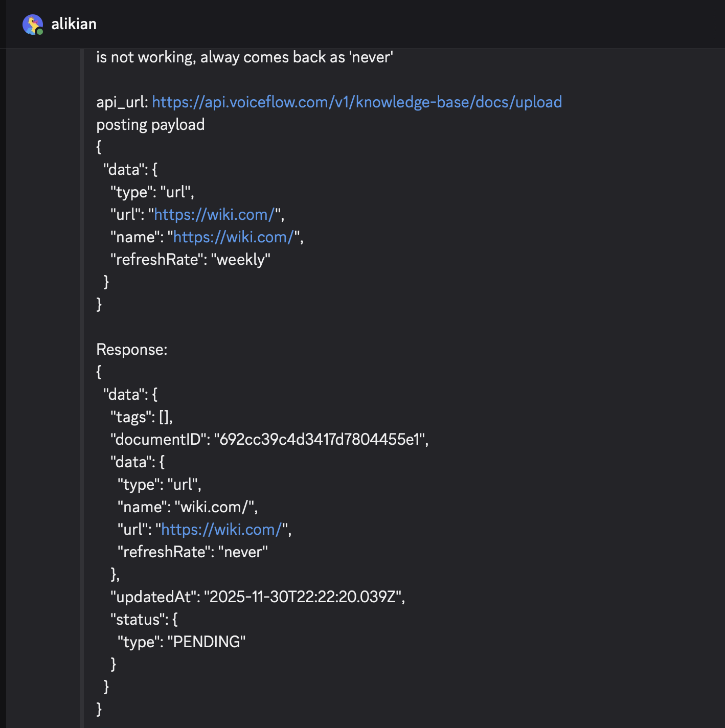Click the "never" refreshRate value in response
725x728 pixels.
tap(243, 552)
